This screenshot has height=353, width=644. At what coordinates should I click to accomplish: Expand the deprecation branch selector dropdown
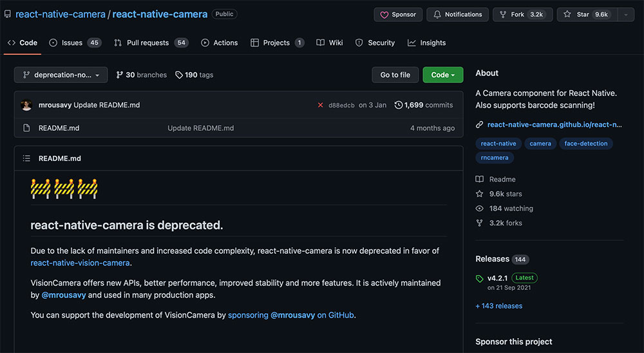(61, 75)
